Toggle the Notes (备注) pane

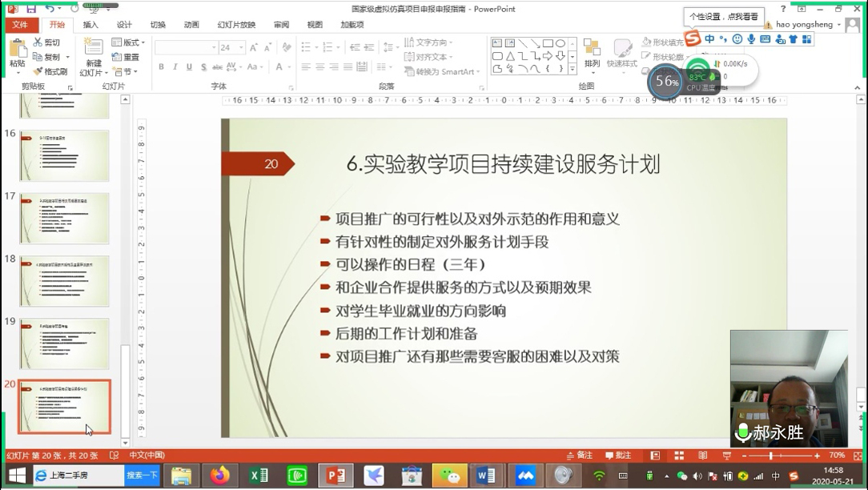(579, 456)
